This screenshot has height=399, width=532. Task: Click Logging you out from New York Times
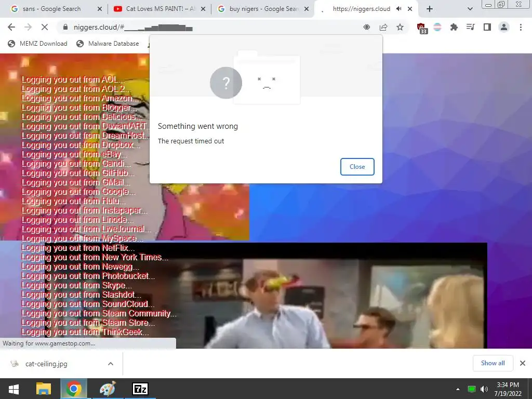click(95, 257)
